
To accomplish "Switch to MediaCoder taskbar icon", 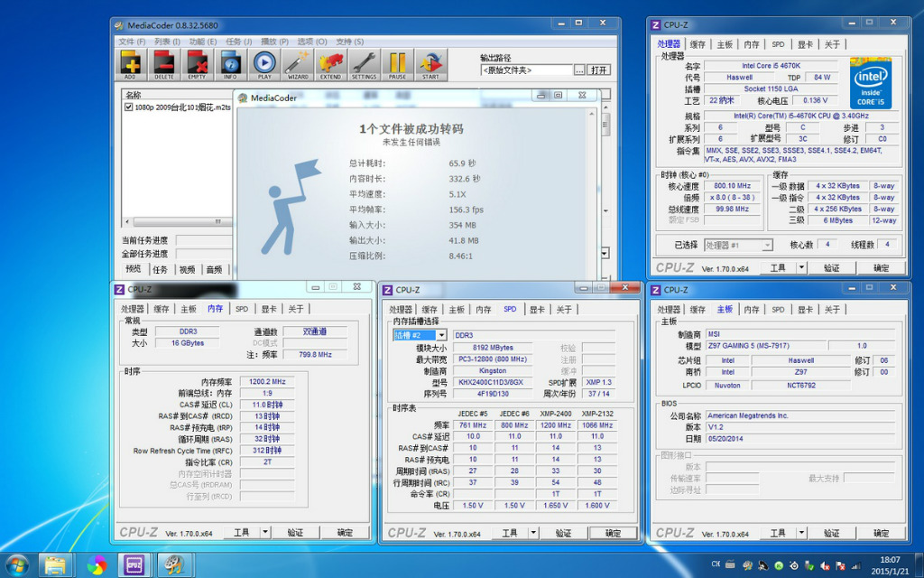I will point(174,565).
